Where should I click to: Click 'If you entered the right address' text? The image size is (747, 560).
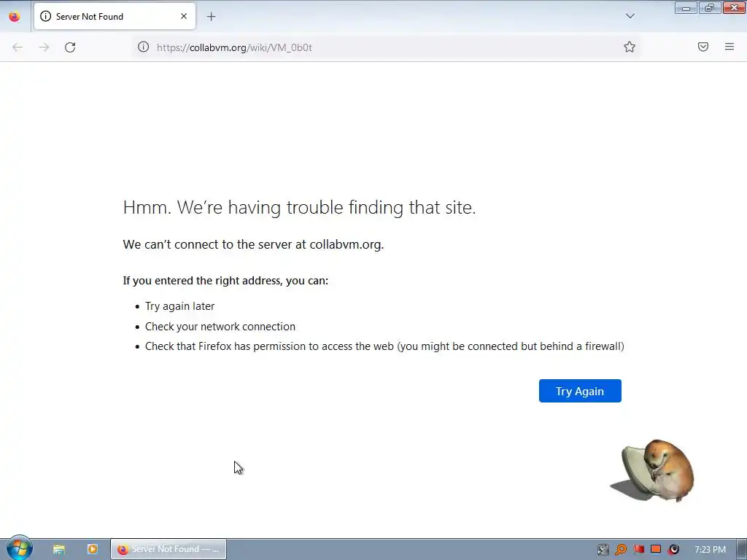pyautogui.click(x=225, y=281)
